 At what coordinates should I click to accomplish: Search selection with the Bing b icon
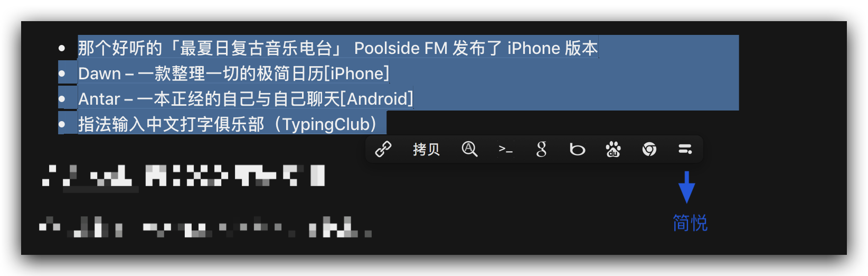click(x=577, y=150)
